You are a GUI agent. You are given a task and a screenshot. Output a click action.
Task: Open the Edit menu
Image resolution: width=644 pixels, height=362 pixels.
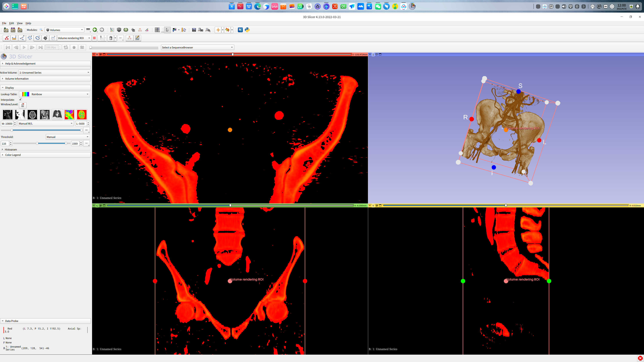click(12, 23)
